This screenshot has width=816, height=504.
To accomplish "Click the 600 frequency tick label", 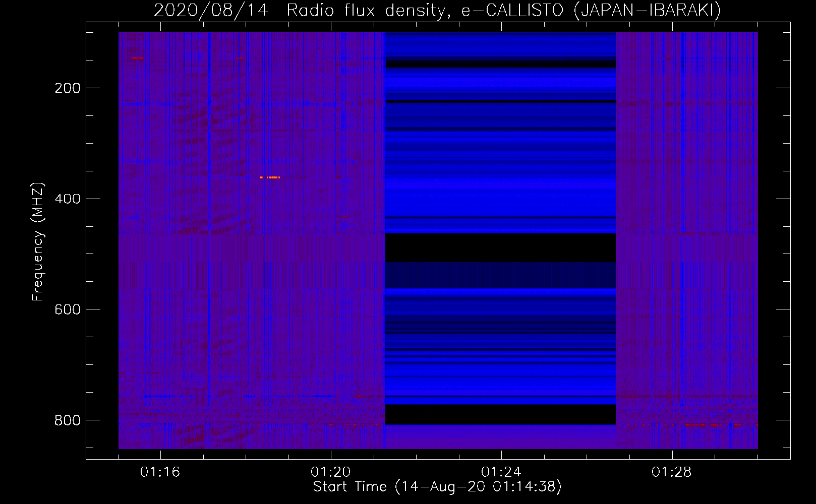I will click(68, 309).
